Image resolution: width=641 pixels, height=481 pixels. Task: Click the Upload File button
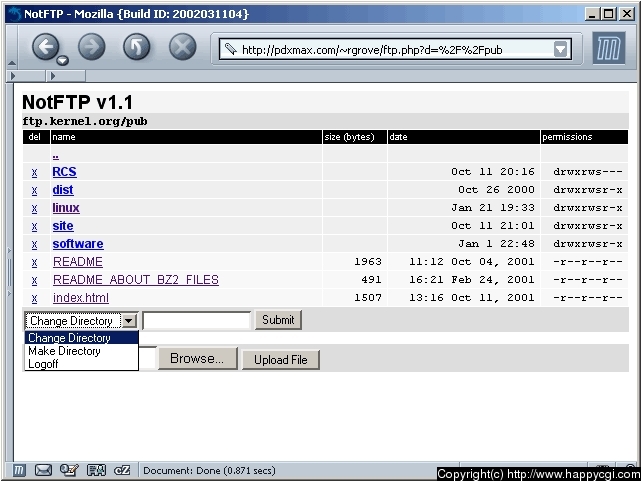coord(280,360)
